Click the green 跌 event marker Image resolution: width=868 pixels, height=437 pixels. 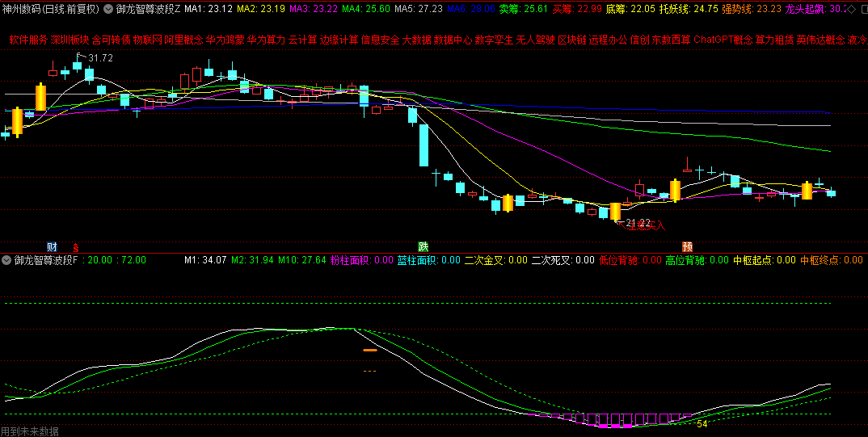[423, 246]
